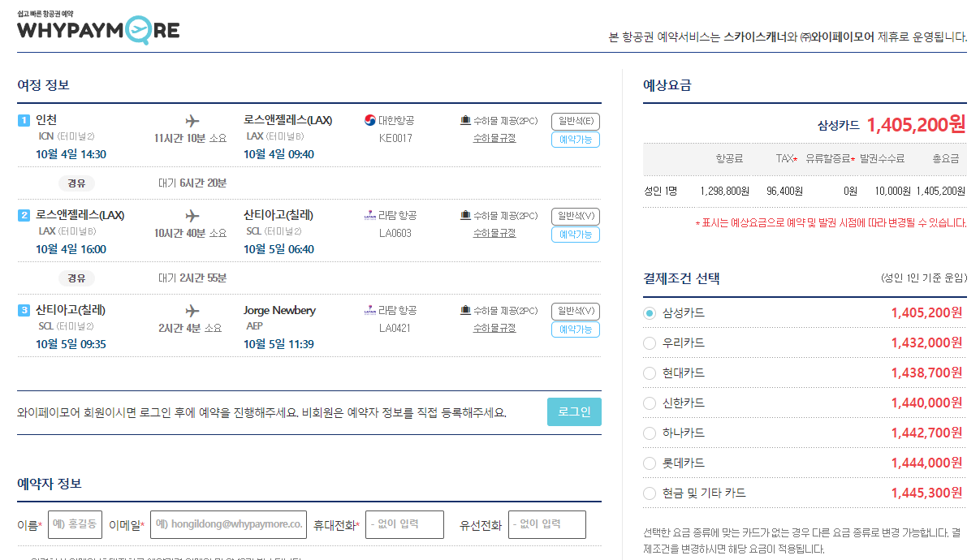980x560 pixels.
Task: Click the 이름 name input field
Action: tap(74, 524)
